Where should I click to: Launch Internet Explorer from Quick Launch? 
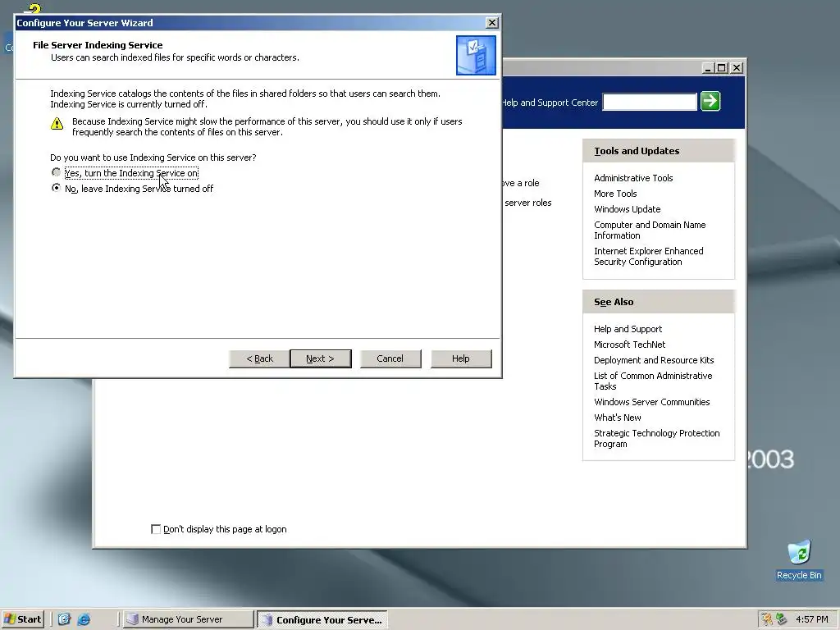(x=84, y=619)
